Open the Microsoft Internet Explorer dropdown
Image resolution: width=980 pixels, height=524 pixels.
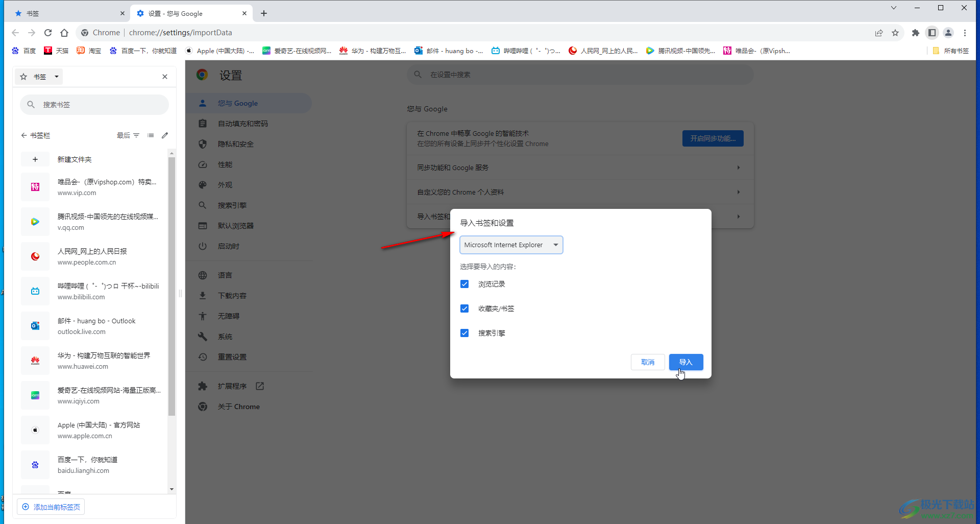(x=511, y=245)
